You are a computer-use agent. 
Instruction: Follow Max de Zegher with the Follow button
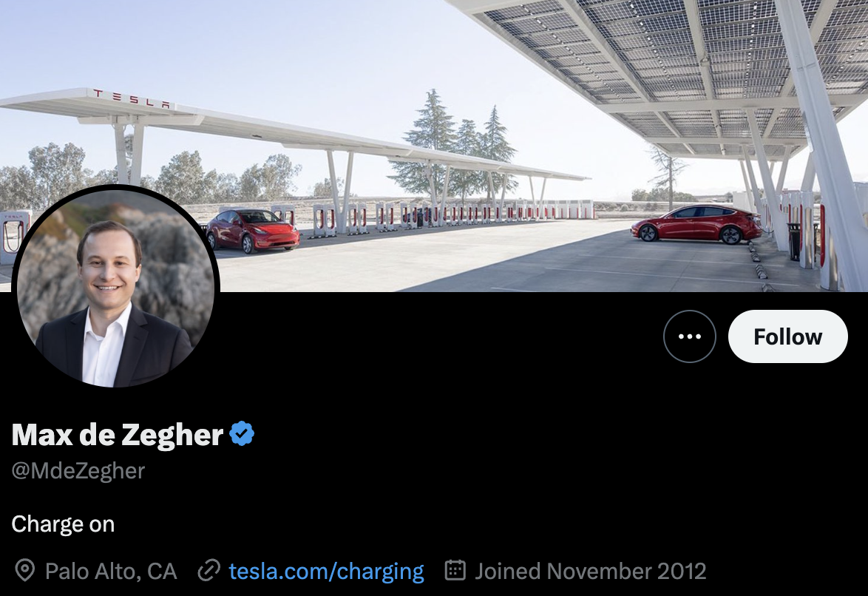tap(787, 336)
